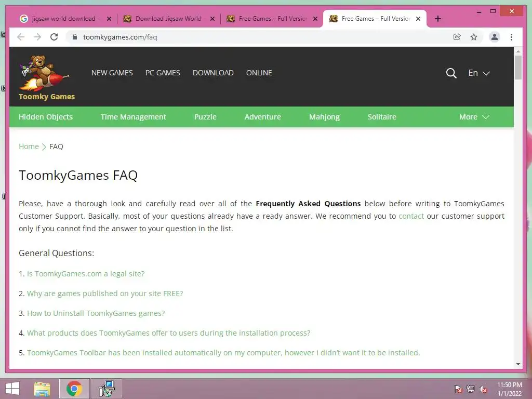This screenshot has height=399, width=532.
Task: Expand the En language dropdown
Action: [478, 73]
